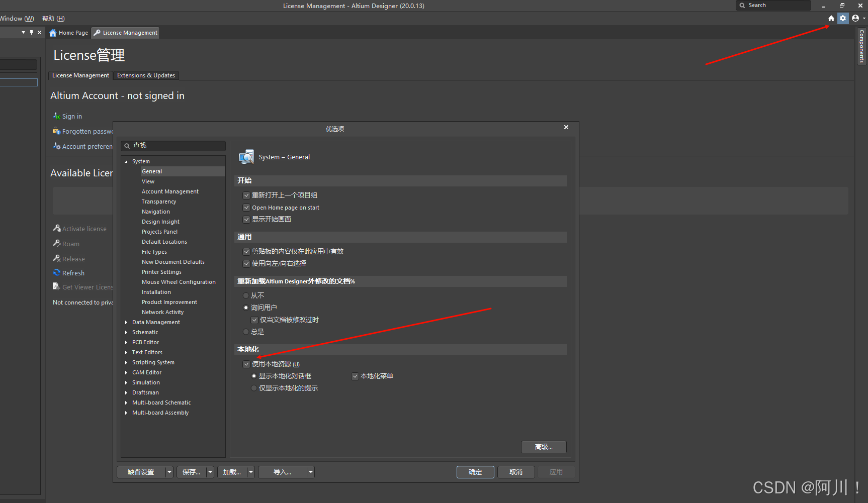Toggle Open Home page on start checkbox
The width and height of the screenshot is (868, 503).
[x=246, y=208]
